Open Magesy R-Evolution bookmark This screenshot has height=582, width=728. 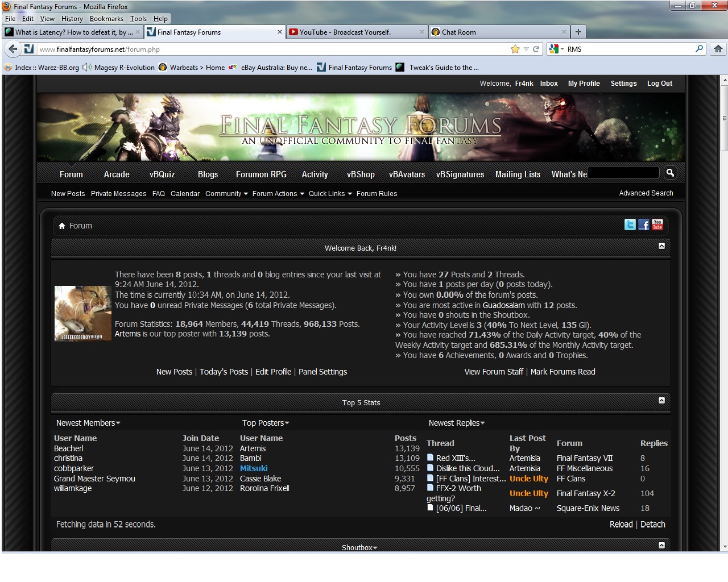click(119, 67)
